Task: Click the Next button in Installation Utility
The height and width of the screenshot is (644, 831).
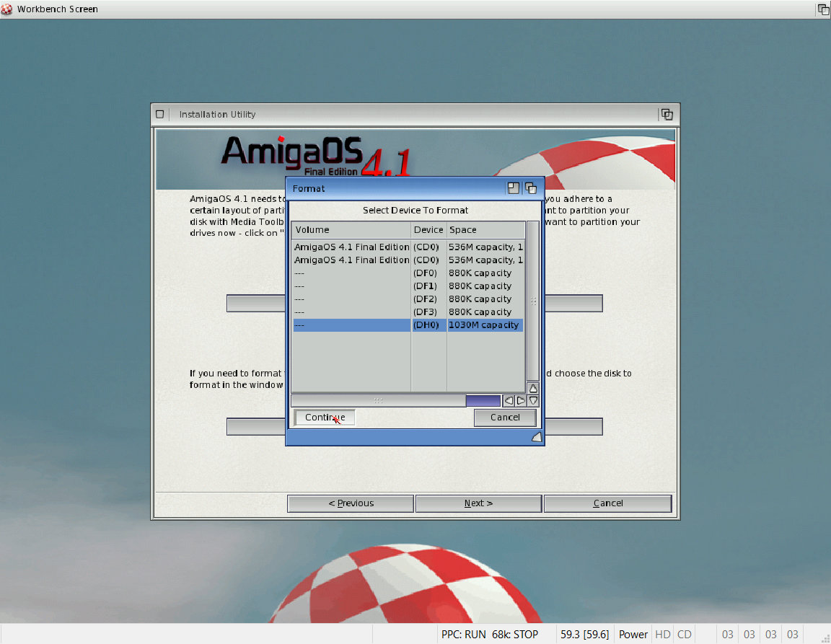Action: 478,503
